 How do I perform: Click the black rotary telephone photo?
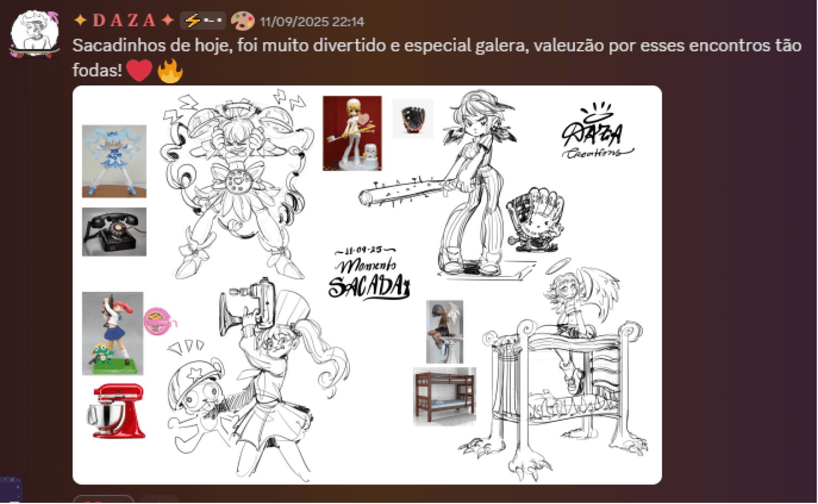(x=114, y=232)
